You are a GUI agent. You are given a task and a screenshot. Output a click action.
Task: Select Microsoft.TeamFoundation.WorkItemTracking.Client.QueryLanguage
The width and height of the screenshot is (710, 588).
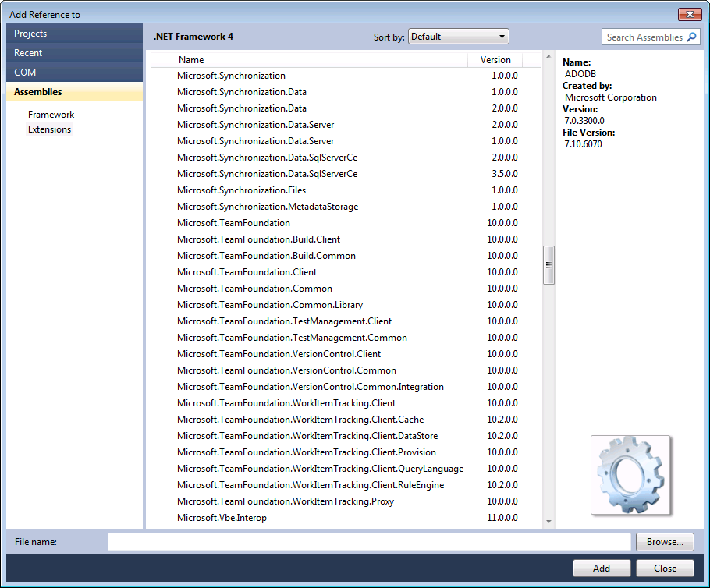click(346, 469)
